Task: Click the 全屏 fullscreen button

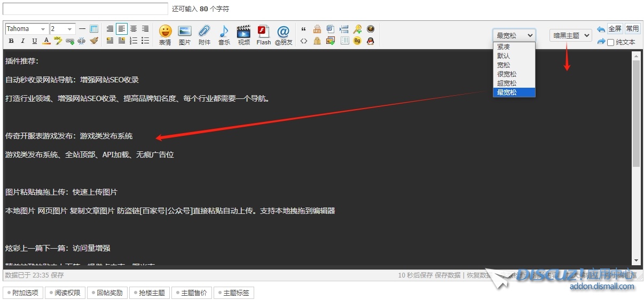Action: pos(615,29)
